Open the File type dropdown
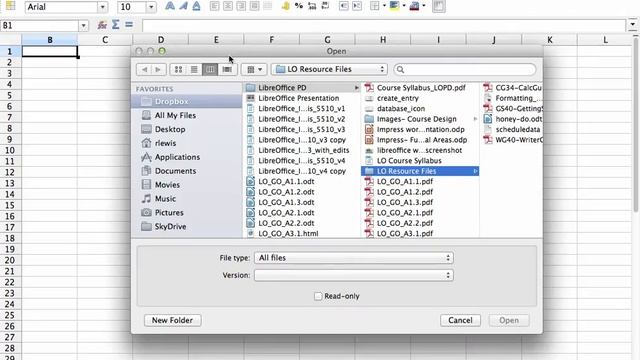This screenshot has height=360, width=640. click(x=354, y=258)
